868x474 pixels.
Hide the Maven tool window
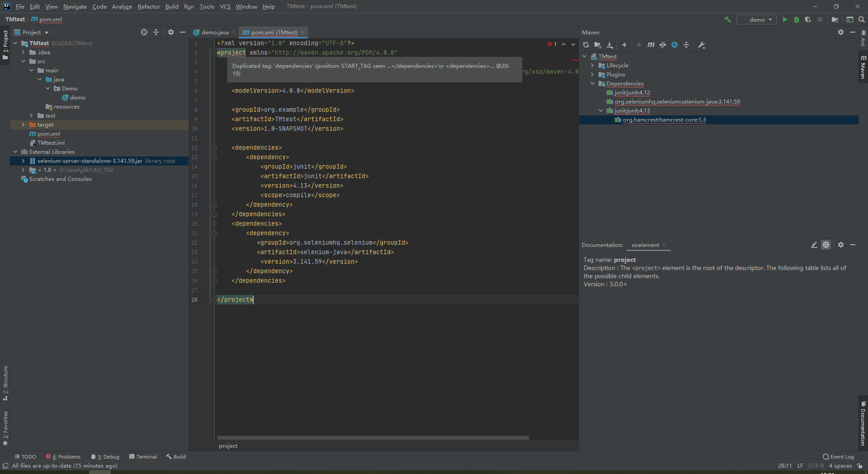pos(853,32)
